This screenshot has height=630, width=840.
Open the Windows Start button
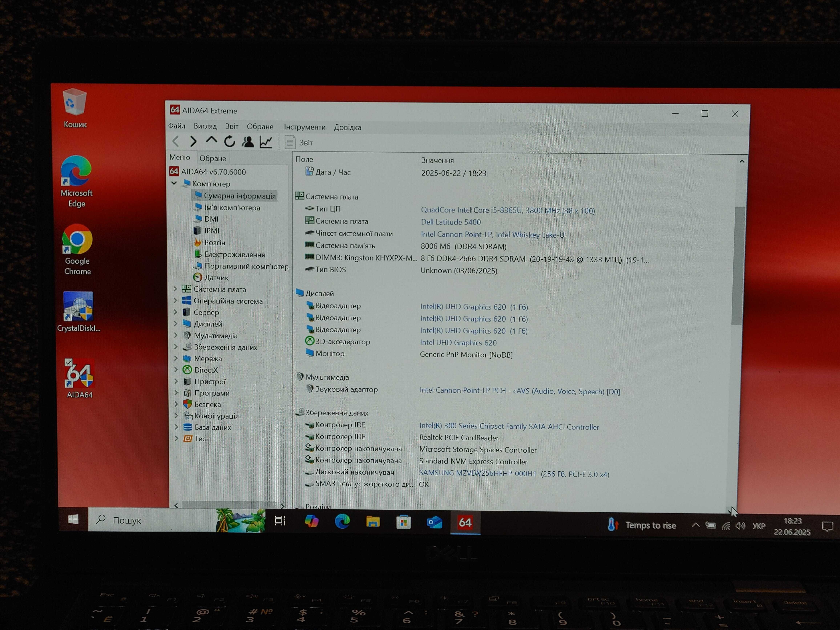point(73,519)
